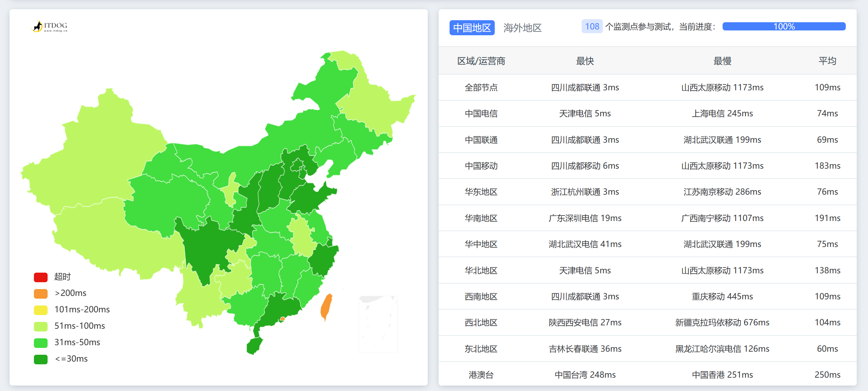Click the red 超时 legend swatch
This screenshot has height=391, width=868.
coord(40,277)
